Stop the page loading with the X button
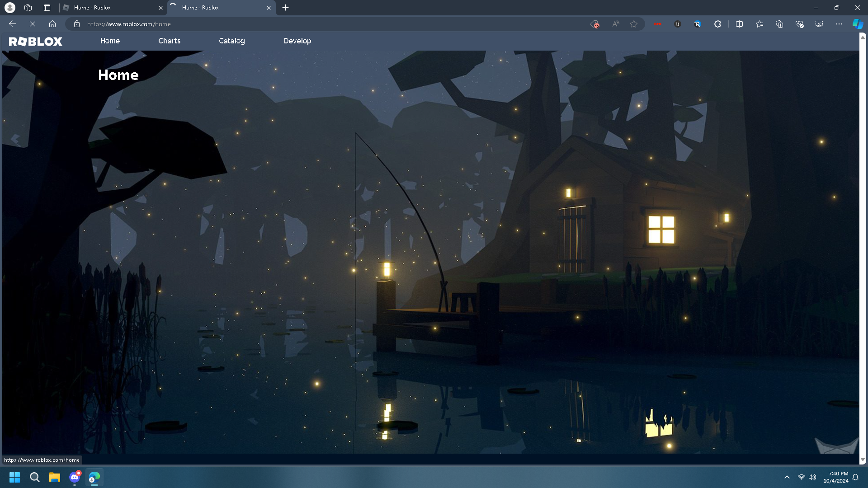The image size is (868, 488). click(x=33, y=24)
